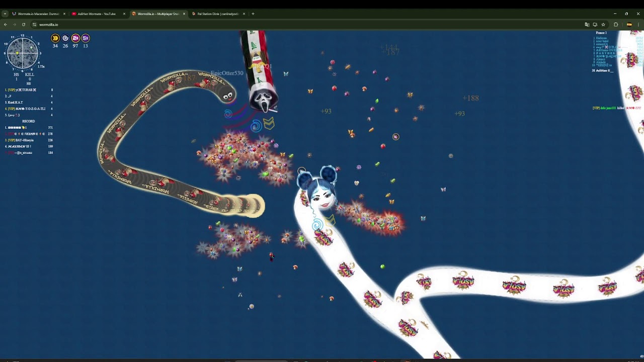Screen dimensions: 644x362
Task: Click the EpicOtter530 player name label
Action: pyautogui.click(x=227, y=73)
